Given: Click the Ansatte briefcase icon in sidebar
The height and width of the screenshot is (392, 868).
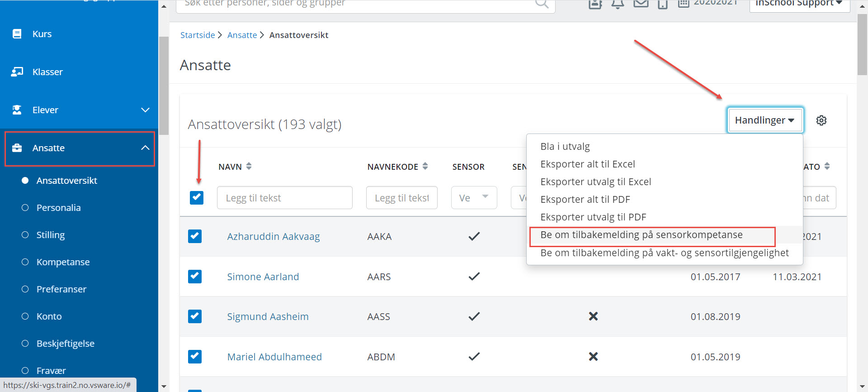Looking at the screenshot, I should pyautogui.click(x=17, y=148).
